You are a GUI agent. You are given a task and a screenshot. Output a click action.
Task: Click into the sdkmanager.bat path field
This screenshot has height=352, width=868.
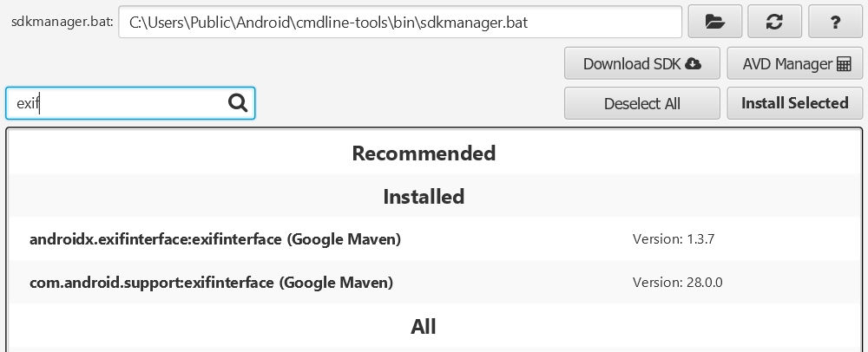pyautogui.click(x=399, y=23)
